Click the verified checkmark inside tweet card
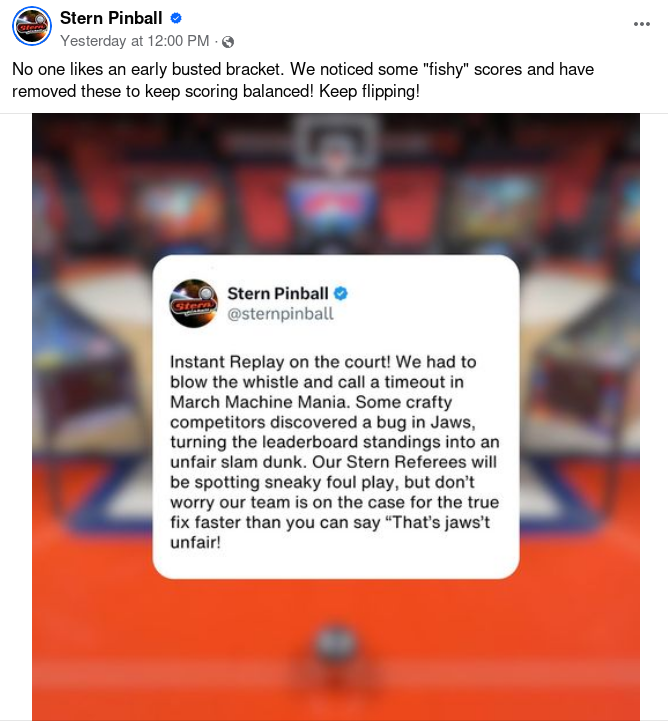The image size is (668, 724). coord(341,294)
